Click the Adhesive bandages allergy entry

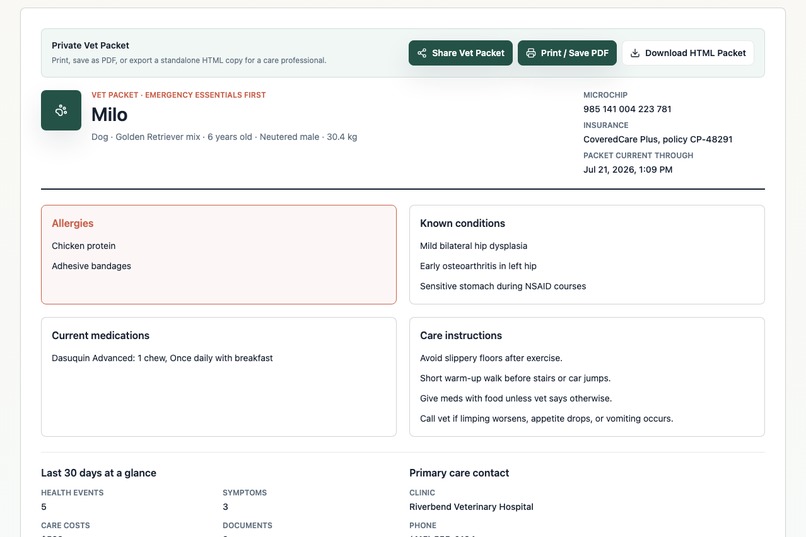[91, 266]
